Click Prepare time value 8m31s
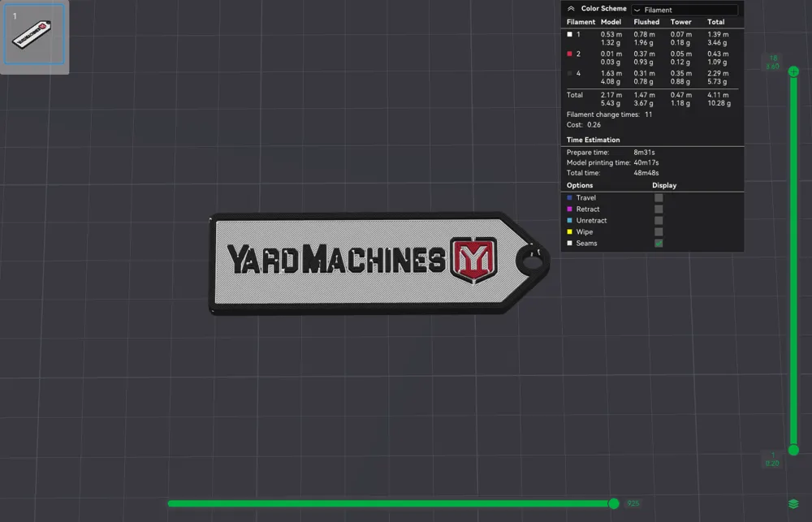This screenshot has width=812, height=522. pos(644,153)
